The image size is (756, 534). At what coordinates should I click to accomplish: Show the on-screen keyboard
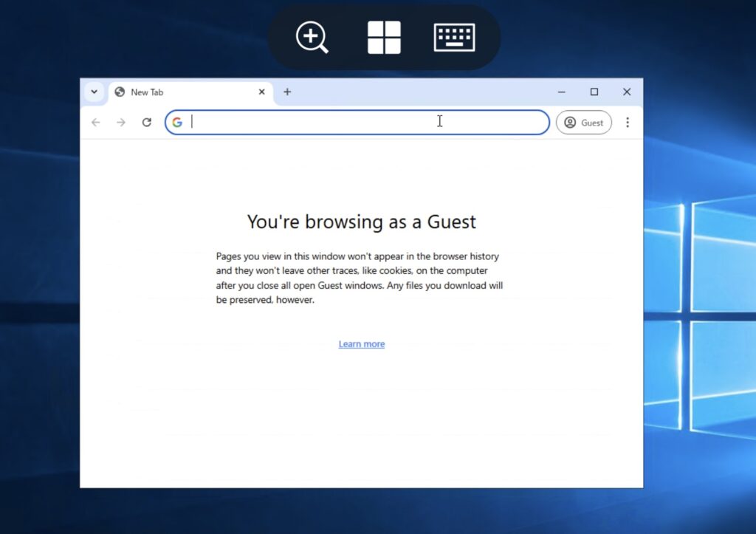click(x=454, y=37)
